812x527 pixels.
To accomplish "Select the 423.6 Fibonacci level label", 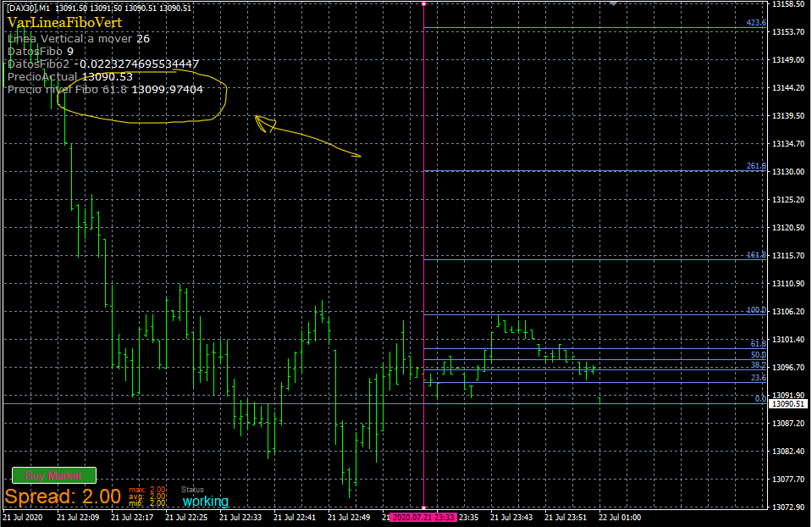I will click(x=756, y=23).
